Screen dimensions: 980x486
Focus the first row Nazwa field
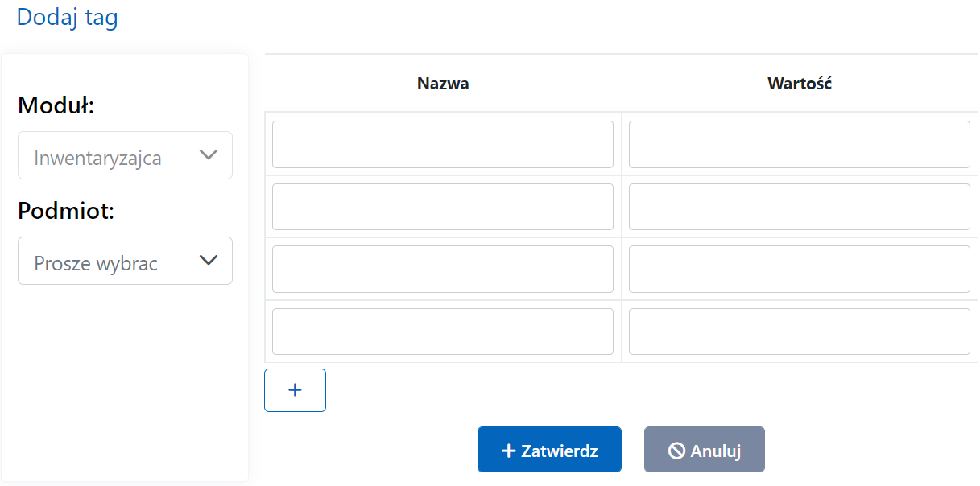[x=443, y=145]
